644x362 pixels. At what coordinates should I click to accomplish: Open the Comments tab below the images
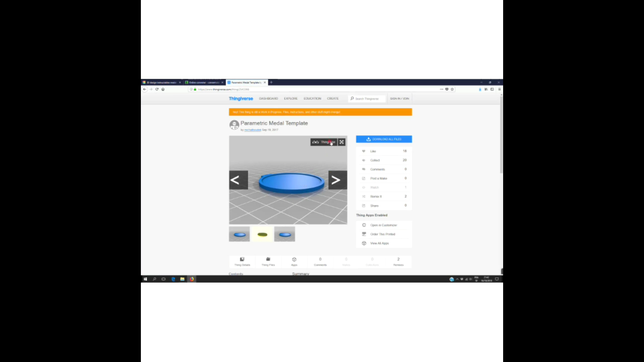(x=320, y=262)
